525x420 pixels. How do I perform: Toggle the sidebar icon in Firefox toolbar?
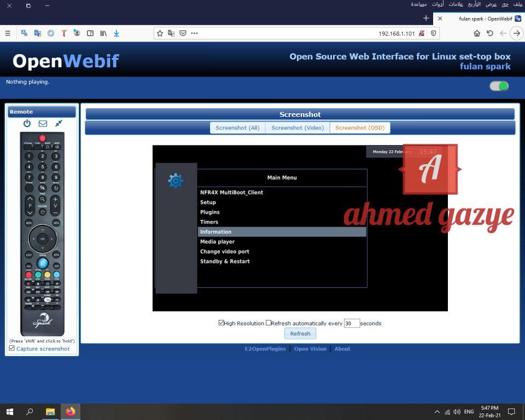pyautogui.click(x=90, y=33)
